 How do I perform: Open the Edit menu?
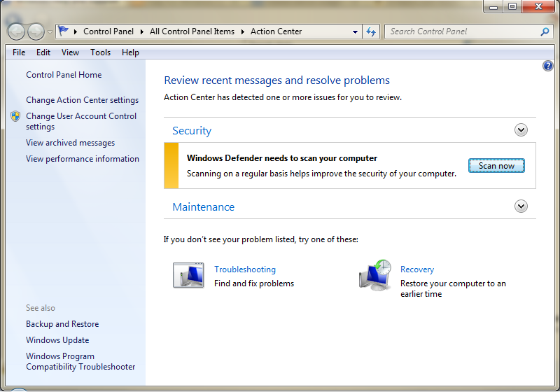coord(43,52)
